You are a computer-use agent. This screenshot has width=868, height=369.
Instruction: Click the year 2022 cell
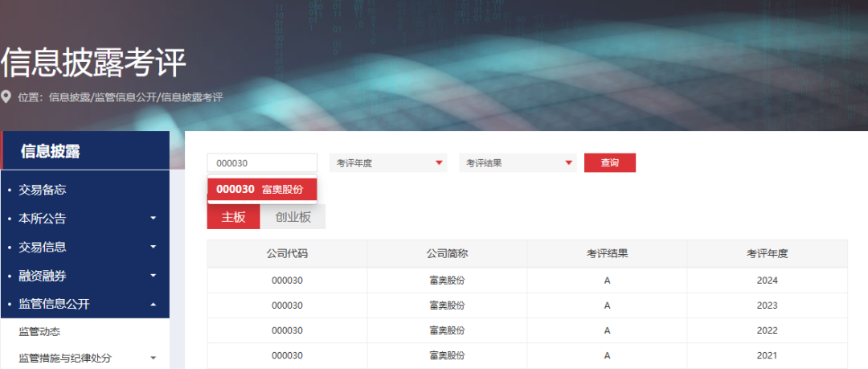click(768, 330)
